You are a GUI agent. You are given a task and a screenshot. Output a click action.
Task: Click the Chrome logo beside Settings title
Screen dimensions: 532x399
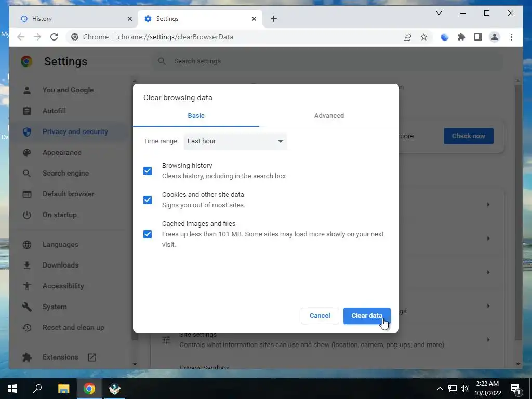26,61
